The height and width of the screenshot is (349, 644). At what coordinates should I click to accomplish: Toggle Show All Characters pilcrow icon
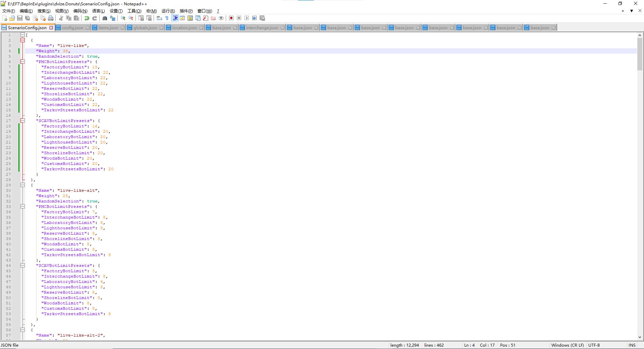click(x=167, y=18)
